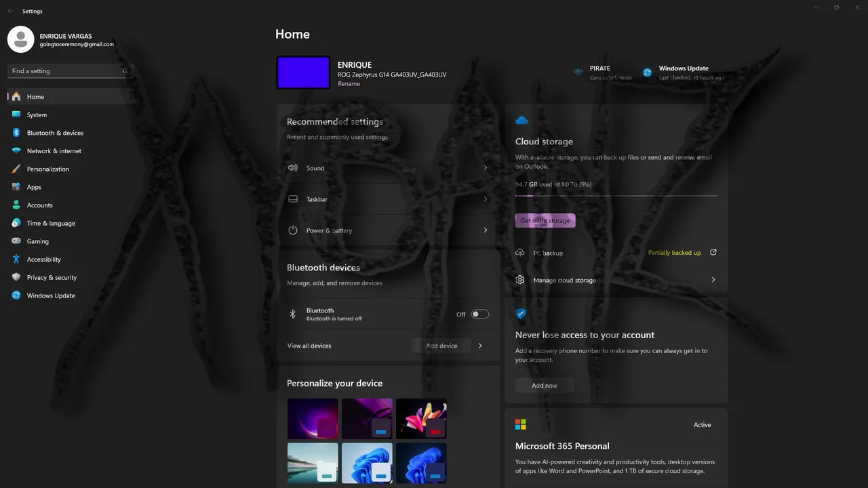Click Rename under device name
This screenshot has width=868, height=488.
[349, 84]
